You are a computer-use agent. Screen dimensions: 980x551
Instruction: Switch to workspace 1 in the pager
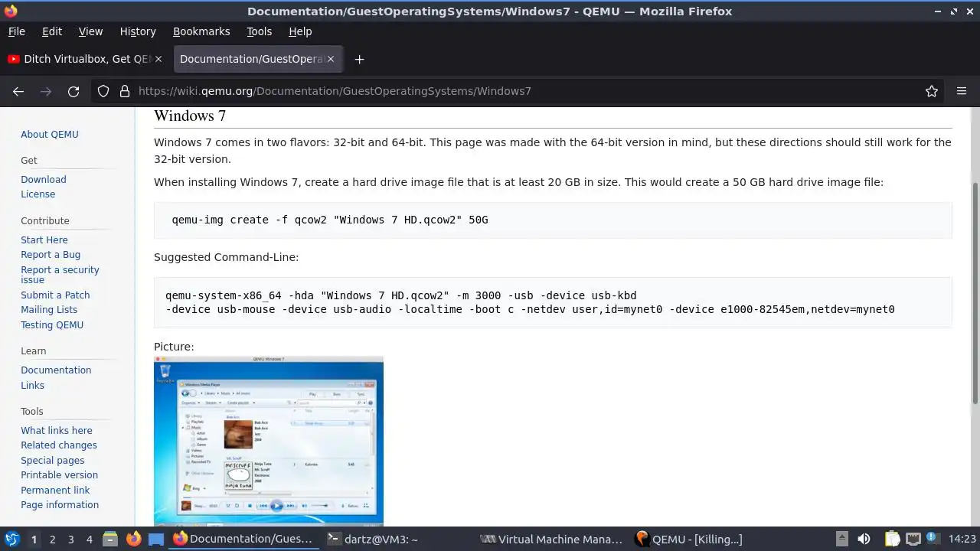[34, 539]
